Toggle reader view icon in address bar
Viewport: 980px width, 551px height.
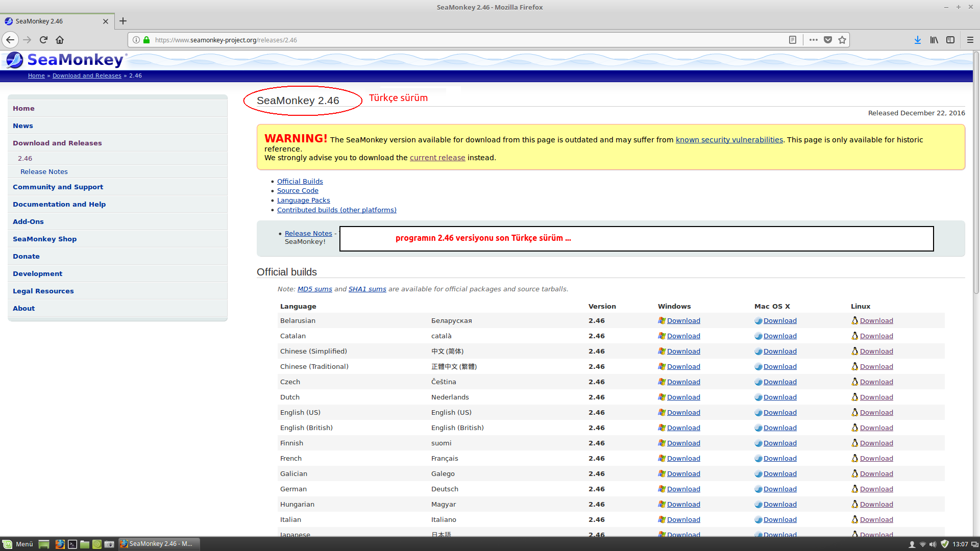(793, 40)
